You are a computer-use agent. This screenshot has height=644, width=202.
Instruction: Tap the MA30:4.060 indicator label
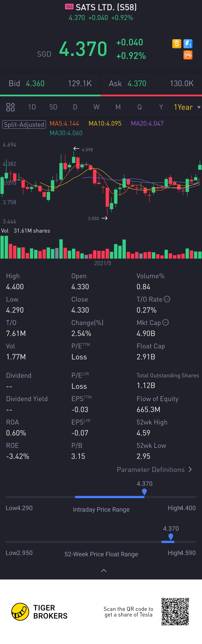pos(66,133)
